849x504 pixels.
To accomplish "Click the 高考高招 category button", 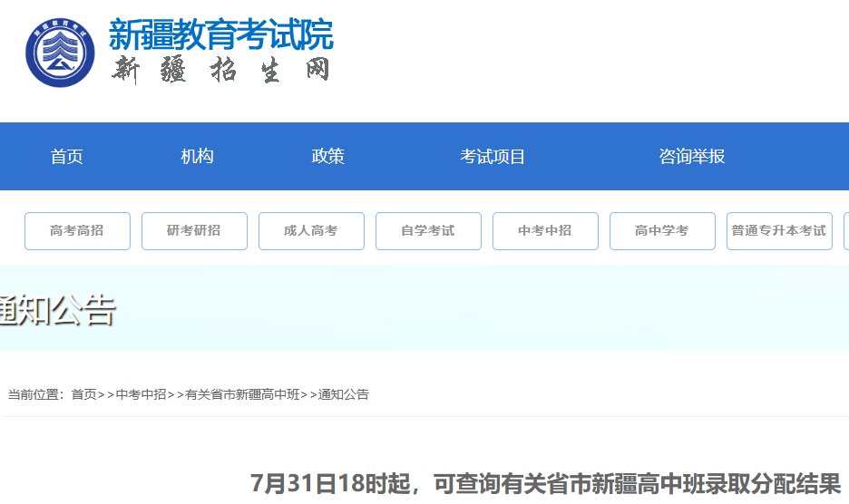I will [x=77, y=231].
